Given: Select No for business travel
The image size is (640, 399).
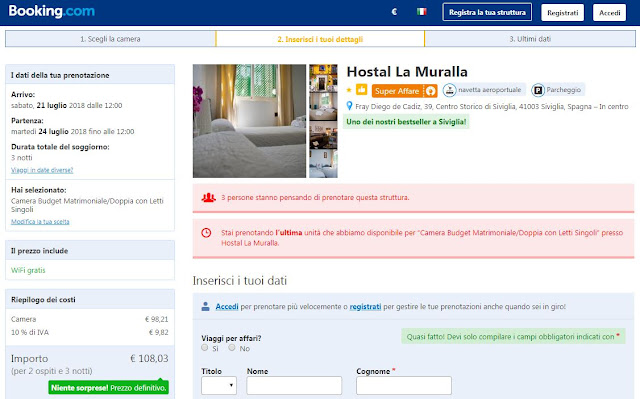Looking at the screenshot, I should point(232,348).
